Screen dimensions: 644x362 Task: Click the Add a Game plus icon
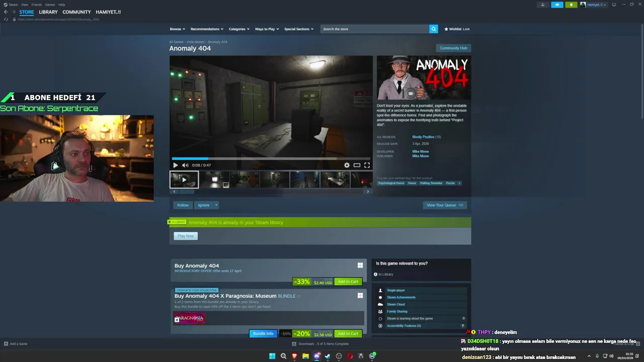point(6,344)
